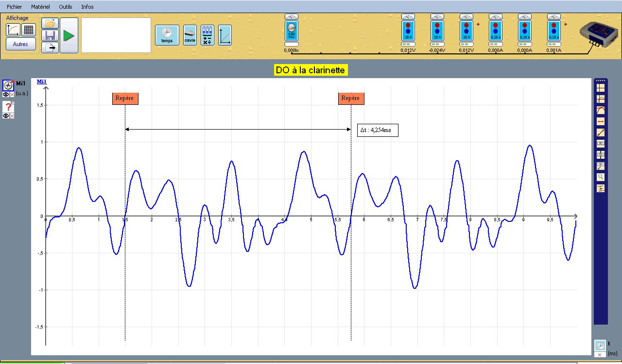Export data with the page-arrow icon
This screenshot has width=622, height=364.
point(50,47)
